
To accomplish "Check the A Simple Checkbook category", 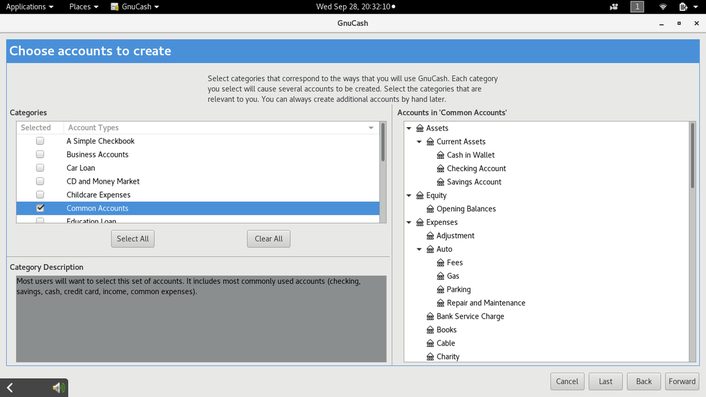I will (x=40, y=141).
